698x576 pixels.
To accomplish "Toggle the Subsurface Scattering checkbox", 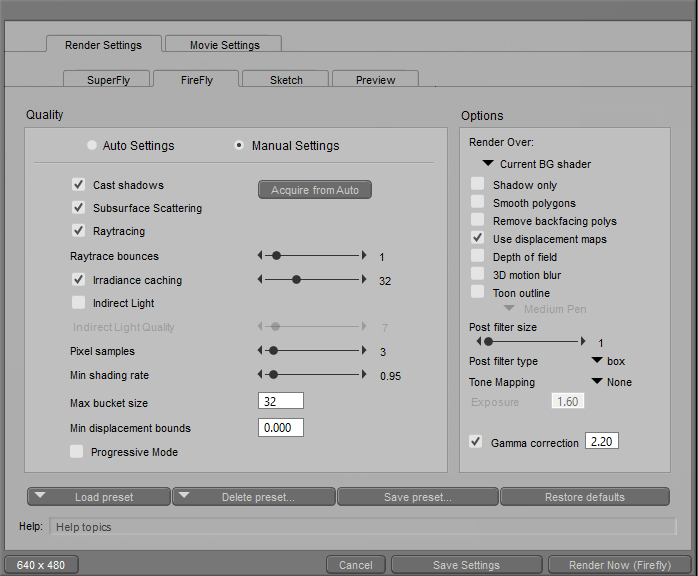I will [78, 207].
